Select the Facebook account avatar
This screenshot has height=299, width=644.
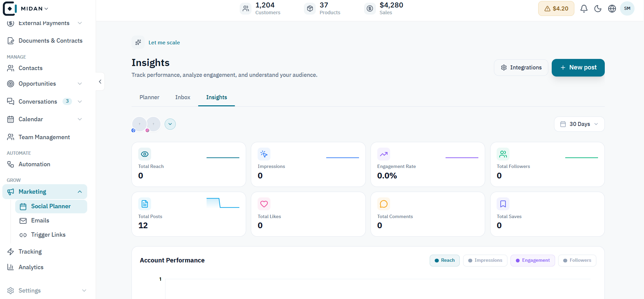click(x=139, y=124)
